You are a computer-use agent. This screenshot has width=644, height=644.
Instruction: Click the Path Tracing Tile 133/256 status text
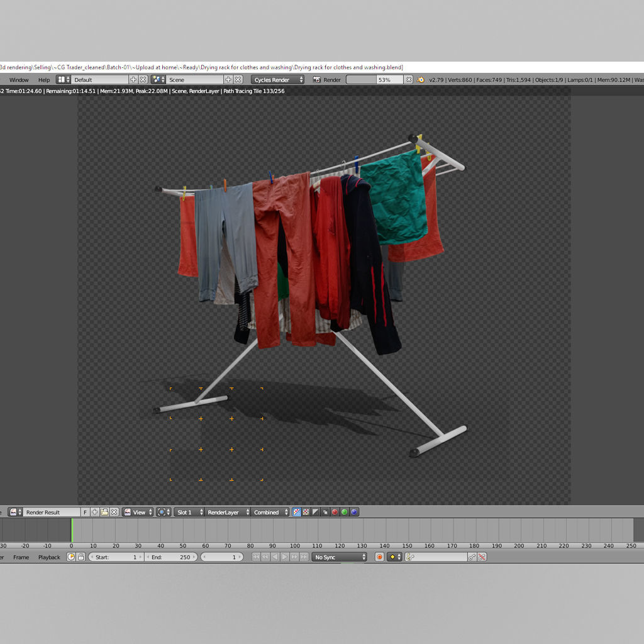tap(254, 91)
